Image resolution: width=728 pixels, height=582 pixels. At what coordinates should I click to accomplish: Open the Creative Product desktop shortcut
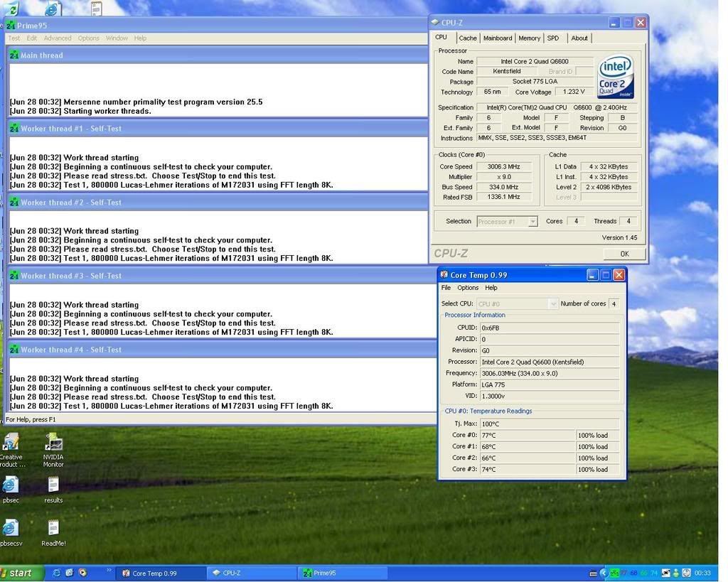[11, 443]
